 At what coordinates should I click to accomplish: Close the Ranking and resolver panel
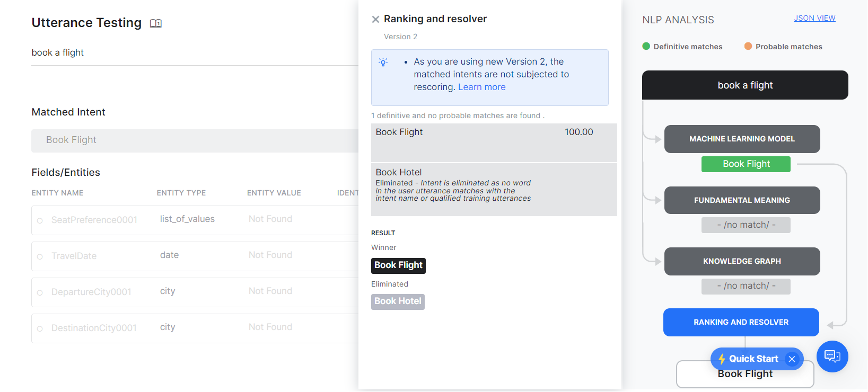375,20
